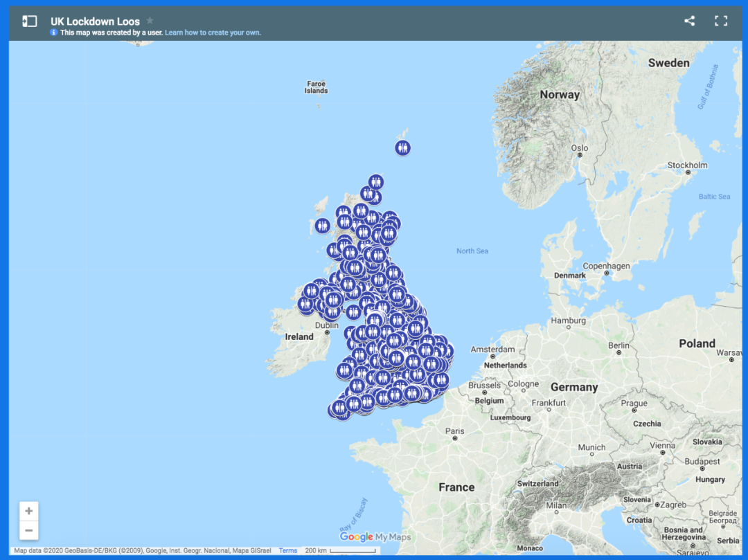Click the Ireland country label
748x560 pixels.
[299, 336]
